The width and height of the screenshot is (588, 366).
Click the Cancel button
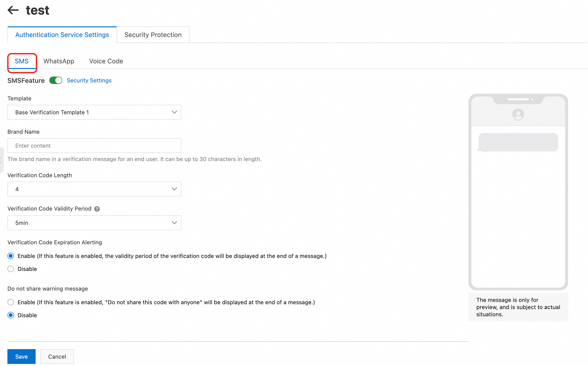coord(57,356)
